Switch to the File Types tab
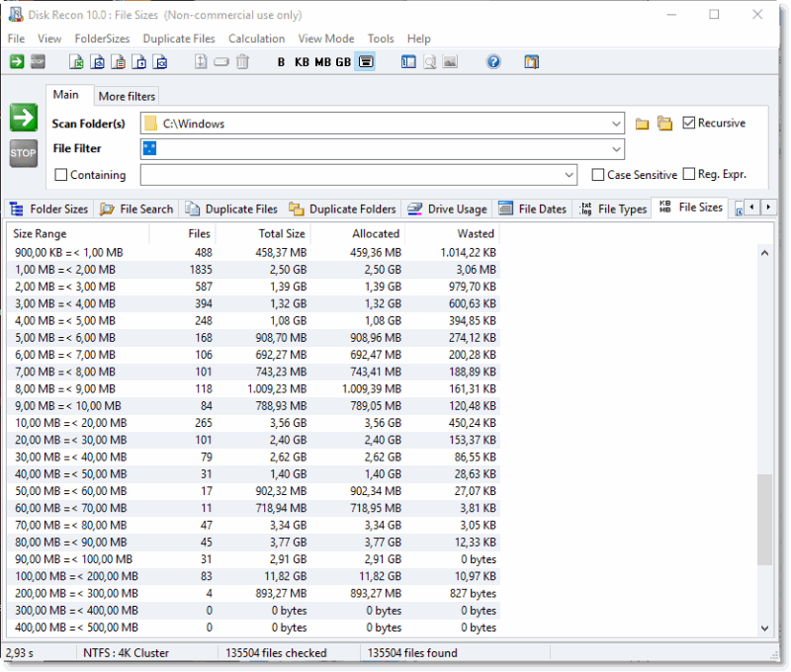Screen dimensions: 791x672 (613, 209)
